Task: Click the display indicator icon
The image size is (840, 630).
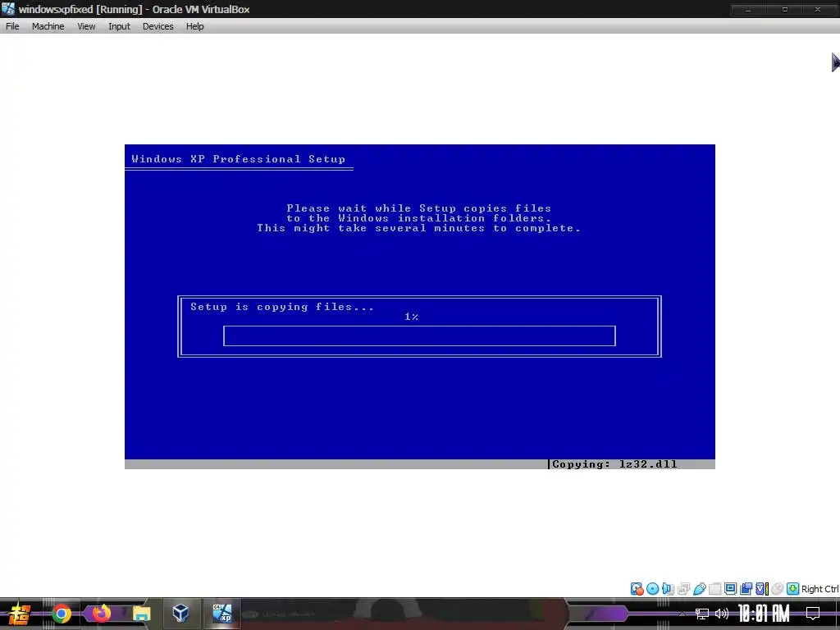Action: [x=730, y=589]
